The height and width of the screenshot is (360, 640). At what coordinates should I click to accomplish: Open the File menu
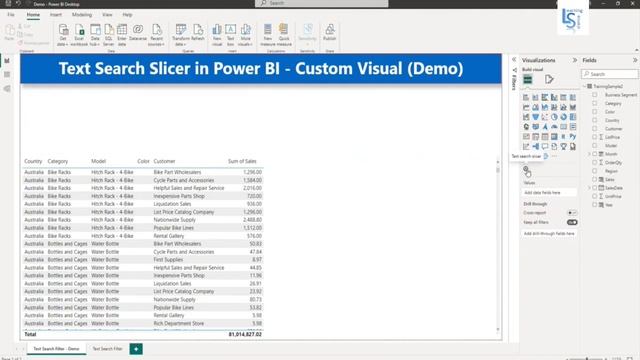pos(11,15)
